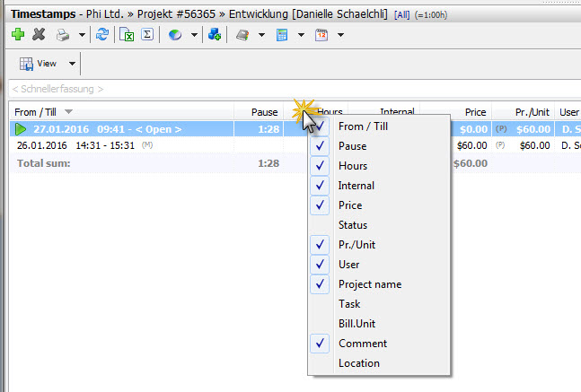581x392 pixels.
Task: Expand the printer options dropdown arrow
Action: click(82, 35)
